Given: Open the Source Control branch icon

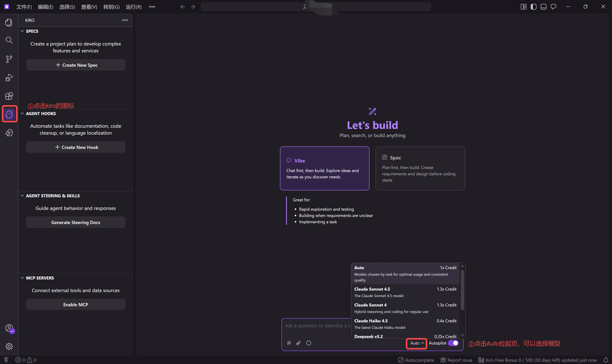Looking at the screenshot, I should 9,59.
